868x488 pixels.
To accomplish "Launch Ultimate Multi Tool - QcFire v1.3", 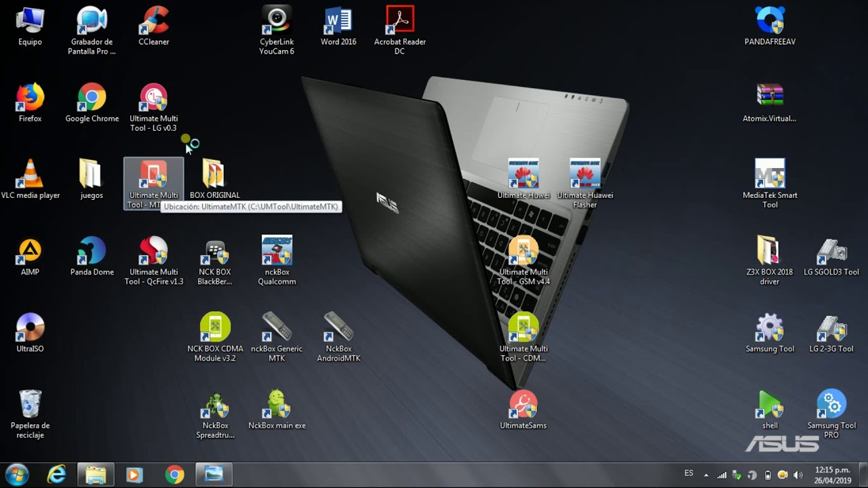I will point(154,261).
